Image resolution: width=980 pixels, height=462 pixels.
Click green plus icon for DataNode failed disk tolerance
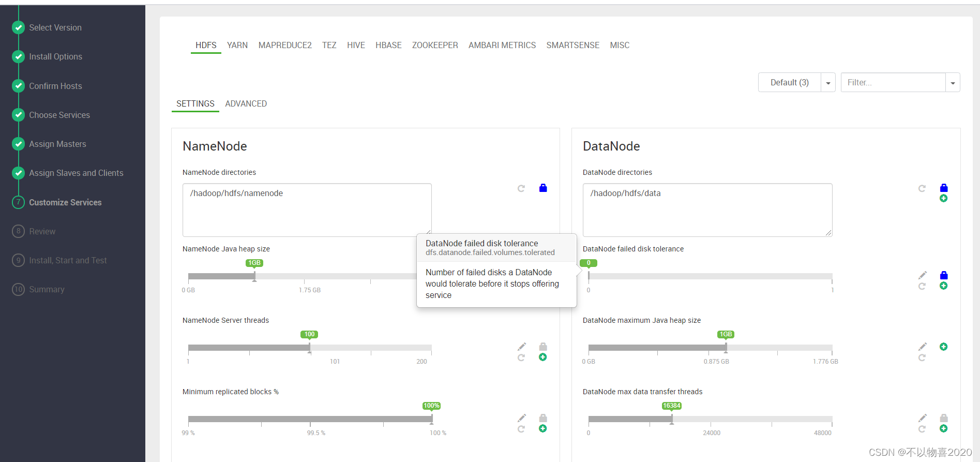(x=944, y=286)
